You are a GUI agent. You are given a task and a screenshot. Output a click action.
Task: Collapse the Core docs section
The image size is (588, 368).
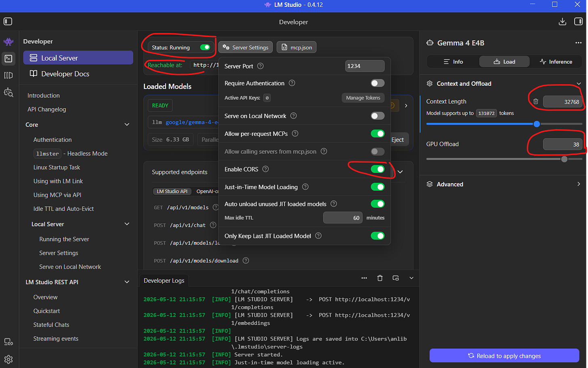click(127, 125)
